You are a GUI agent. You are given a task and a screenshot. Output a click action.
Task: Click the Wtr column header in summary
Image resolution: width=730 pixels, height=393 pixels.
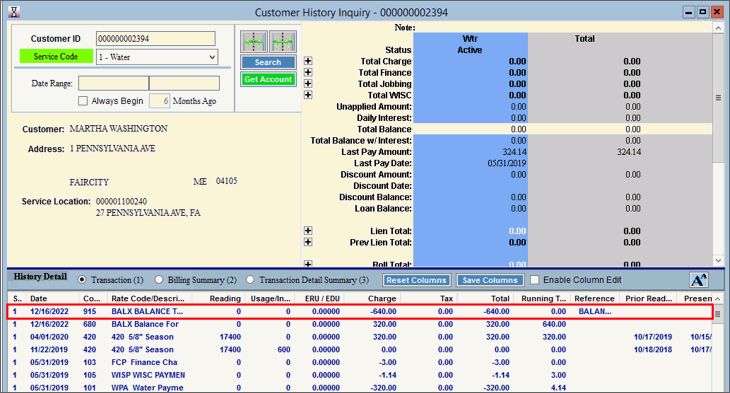click(x=470, y=39)
